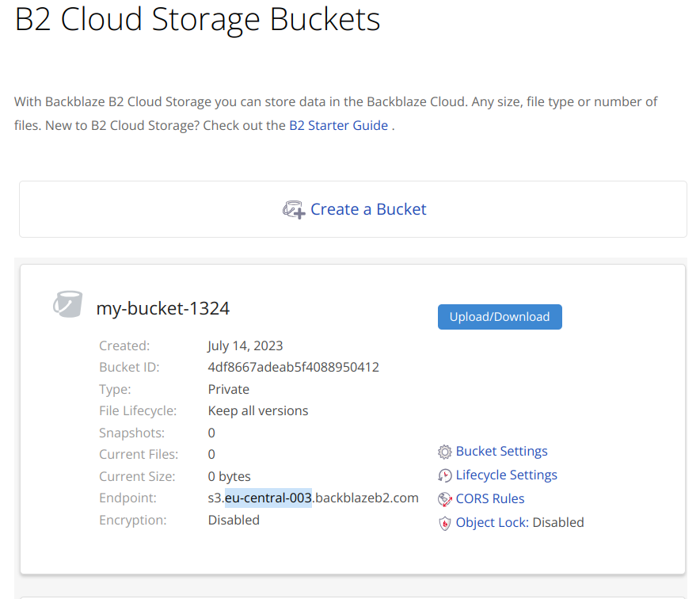Click the Encryption: label

(x=132, y=521)
